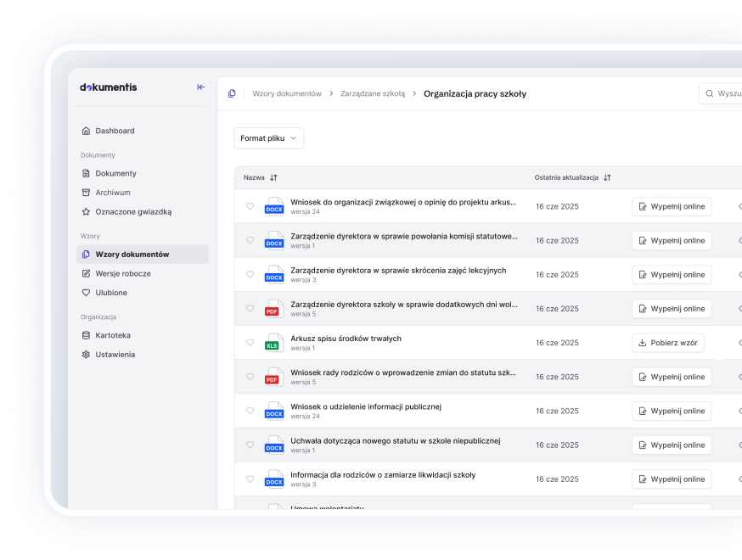Sort by Ostatnia aktualizacja column arrows
The image size is (742, 560).
coord(607,177)
